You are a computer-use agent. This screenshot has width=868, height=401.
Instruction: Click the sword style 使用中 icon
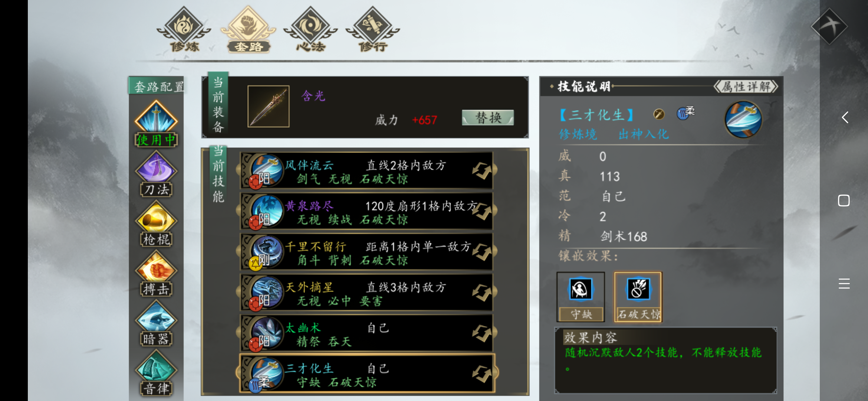156,123
